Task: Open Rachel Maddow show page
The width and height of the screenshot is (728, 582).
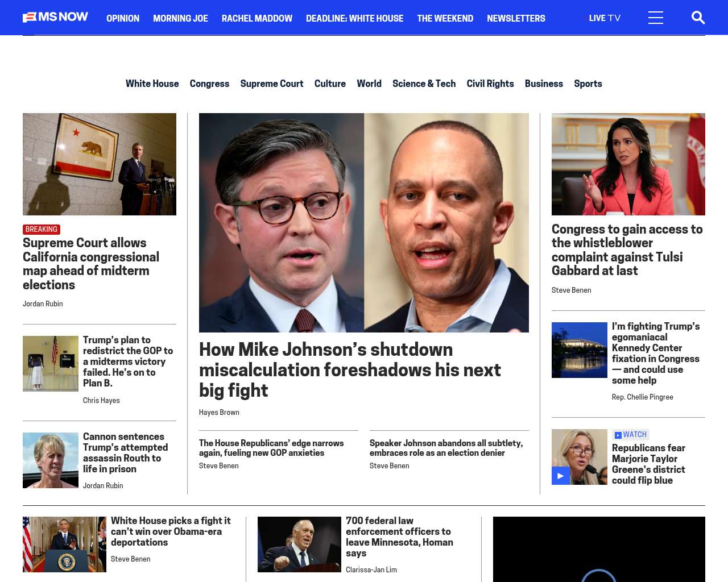Action: click(x=257, y=18)
